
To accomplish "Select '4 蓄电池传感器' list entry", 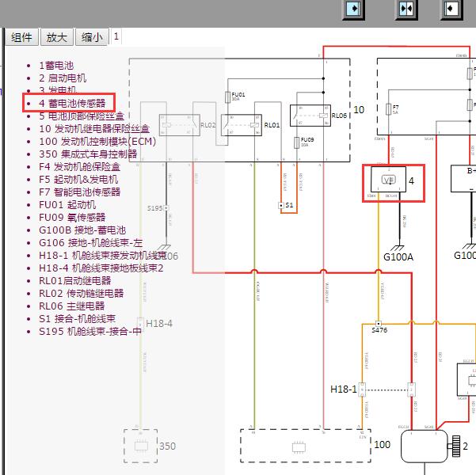I will 72,103.
